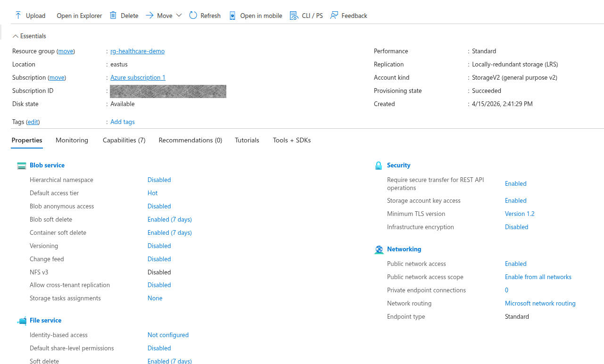
Task: Click the File service icon
Action: (x=22, y=321)
